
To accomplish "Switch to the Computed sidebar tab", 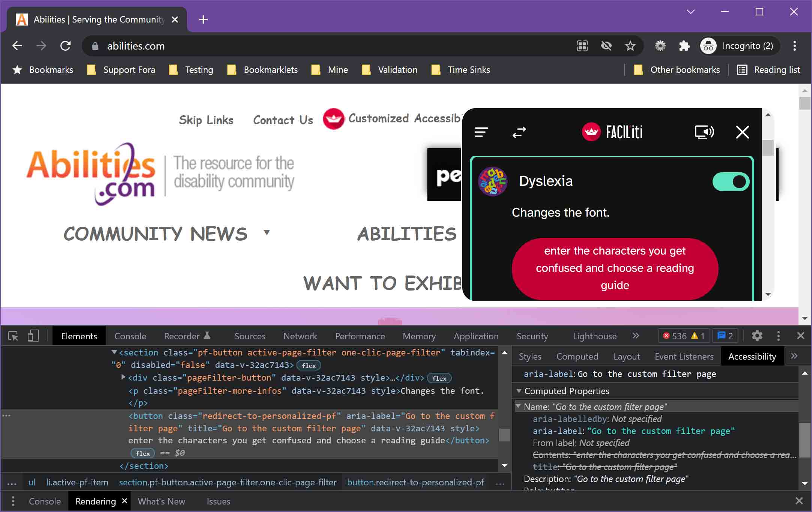I will coord(577,357).
